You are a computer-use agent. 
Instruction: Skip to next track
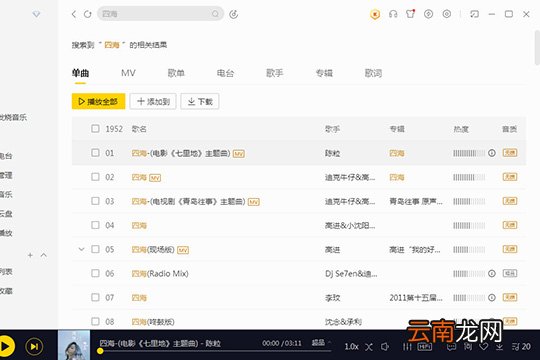34,346
